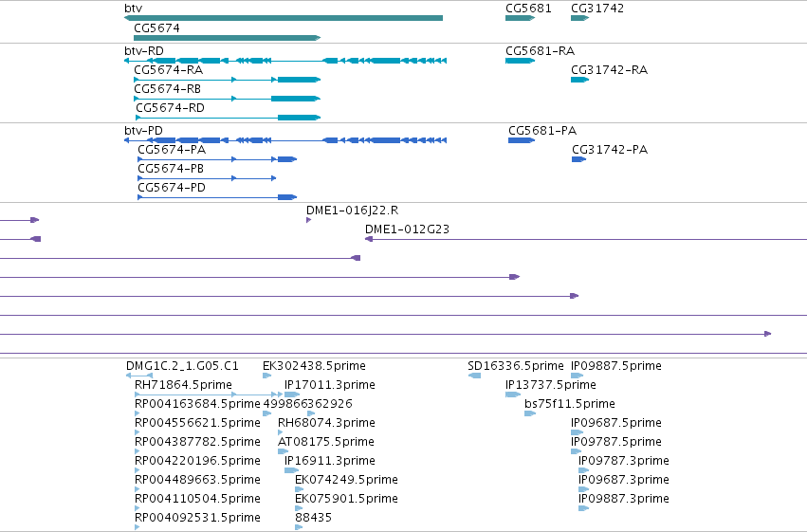Click the IP09887.3prime EST label

(x=624, y=500)
